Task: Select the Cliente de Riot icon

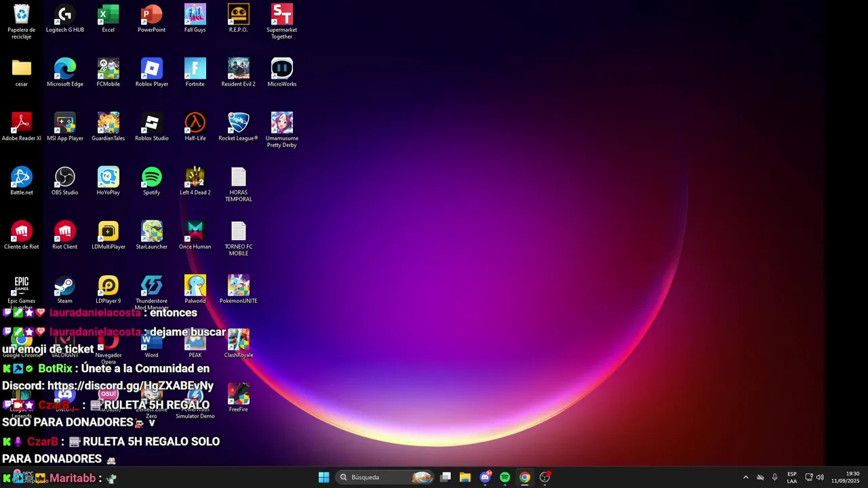Action: point(22,236)
